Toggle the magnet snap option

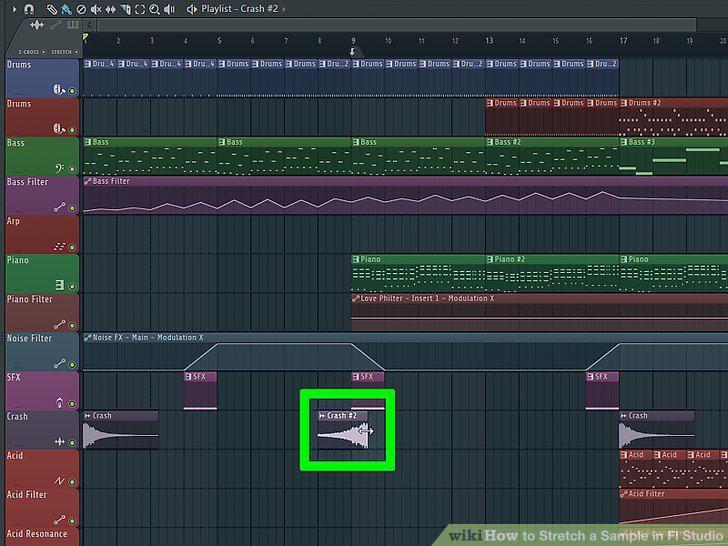tap(29, 9)
